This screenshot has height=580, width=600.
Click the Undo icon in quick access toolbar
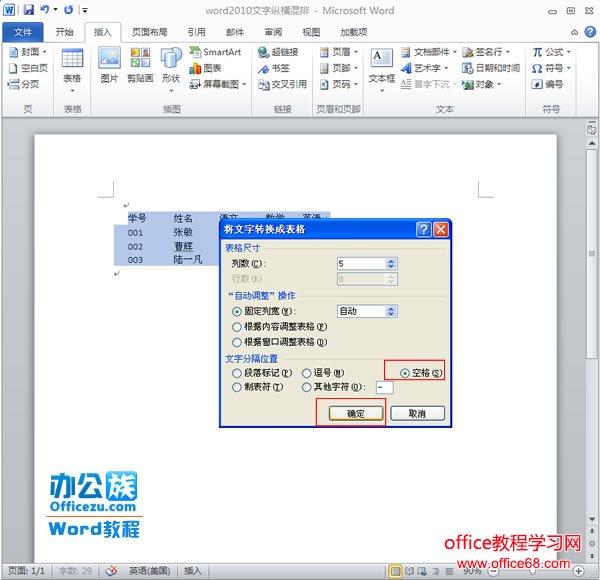click(x=45, y=10)
